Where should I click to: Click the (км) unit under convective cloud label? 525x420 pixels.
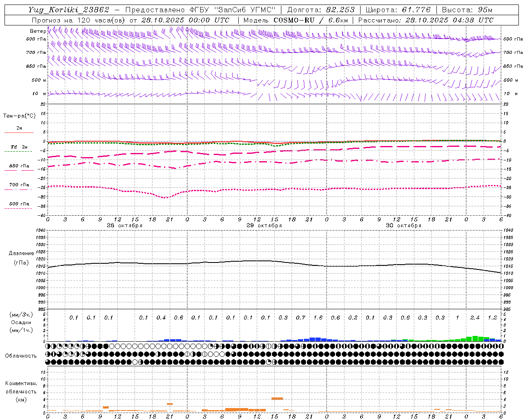tap(21, 399)
